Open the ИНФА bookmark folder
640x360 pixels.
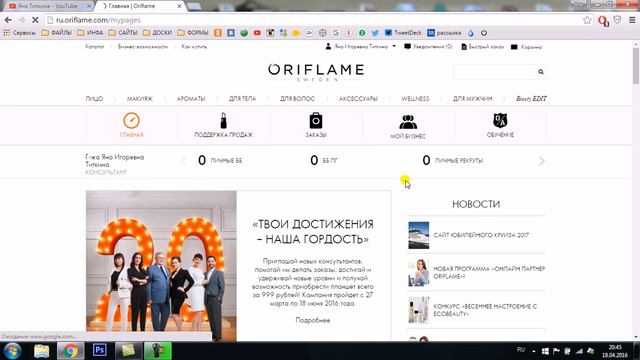point(90,33)
